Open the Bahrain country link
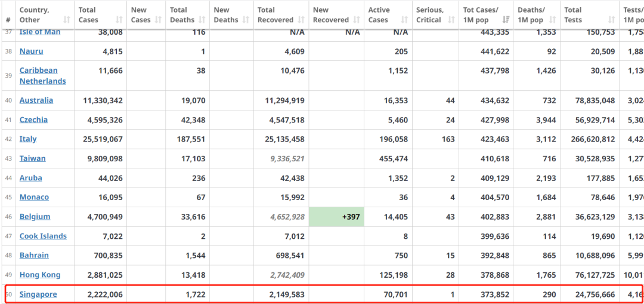Screen dimensions: 644x304 [34, 255]
